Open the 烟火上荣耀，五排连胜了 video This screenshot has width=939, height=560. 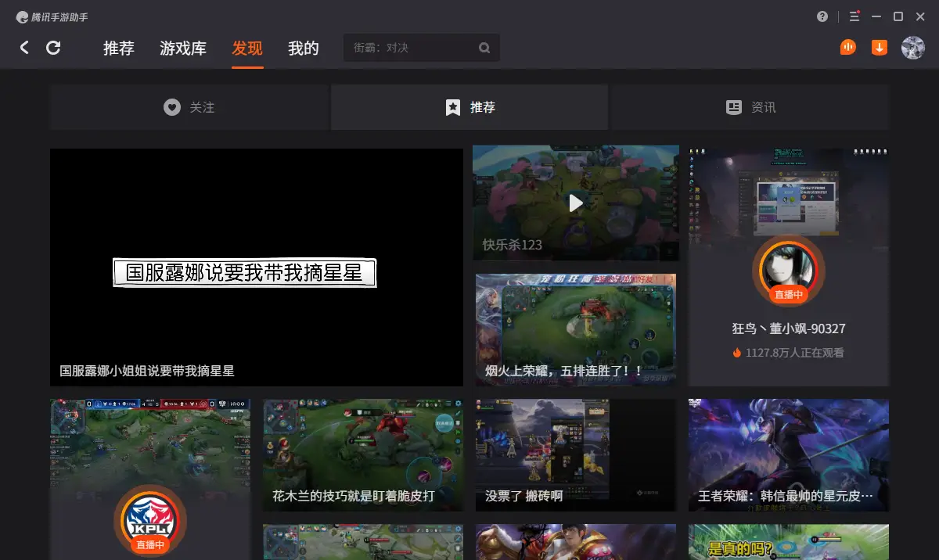pyautogui.click(x=576, y=329)
